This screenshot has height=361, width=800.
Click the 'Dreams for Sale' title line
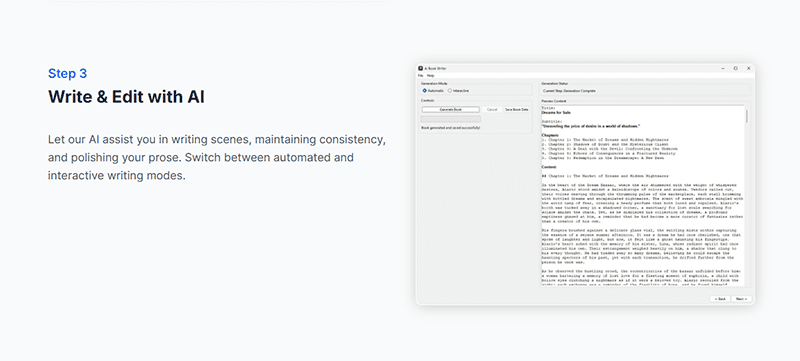click(556, 113)
